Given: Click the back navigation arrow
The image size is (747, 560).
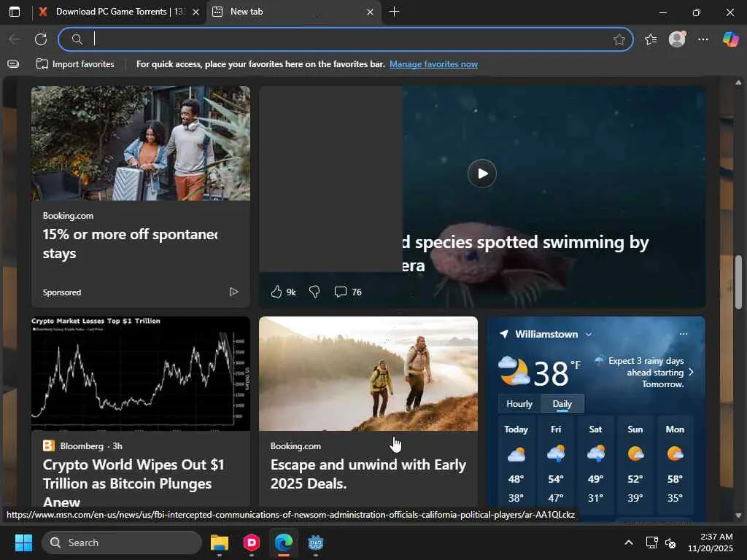Looking at the screenshot, I should pyautogui.click(x=15, y=39).
